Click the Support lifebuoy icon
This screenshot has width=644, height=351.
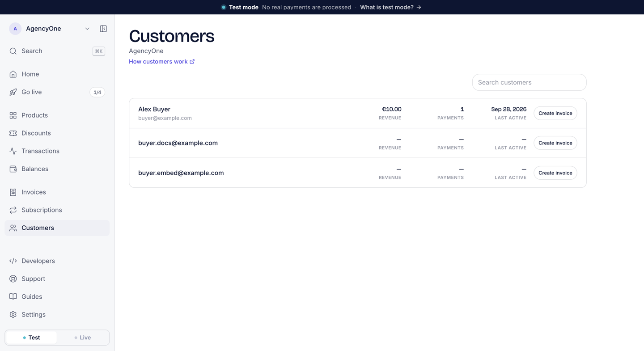13,279
